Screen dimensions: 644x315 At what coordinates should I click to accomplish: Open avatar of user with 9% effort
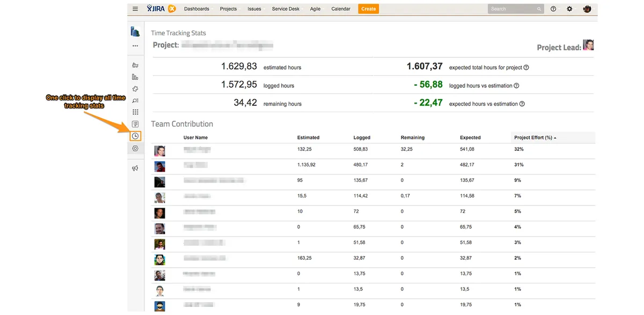(x=160, y=182)
